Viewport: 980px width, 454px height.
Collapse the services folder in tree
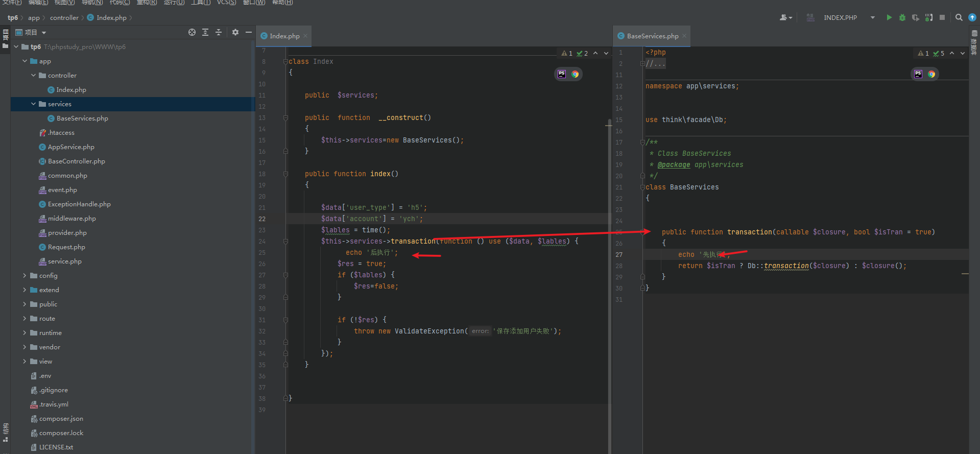coord(33,104)
